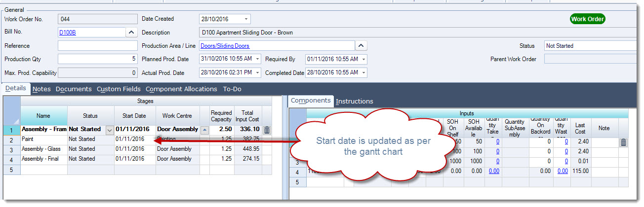Click the Stages Status column header

(91, 116)
